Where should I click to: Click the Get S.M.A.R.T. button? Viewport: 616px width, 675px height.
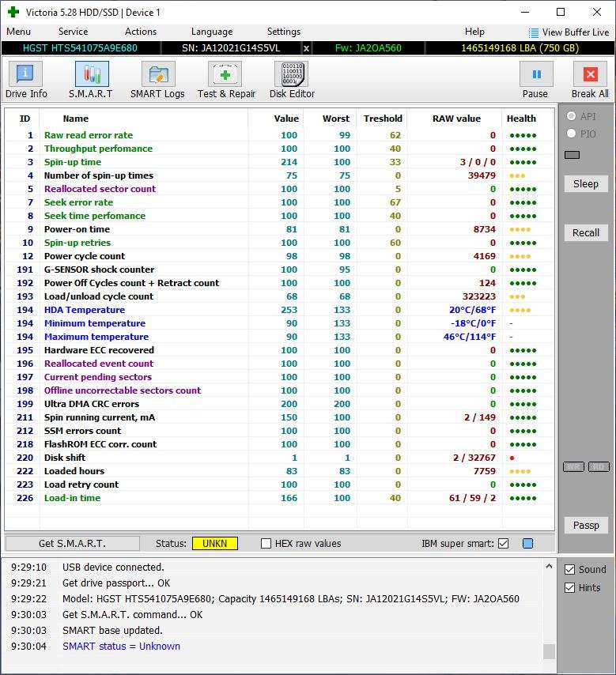[x=73, y=543]
